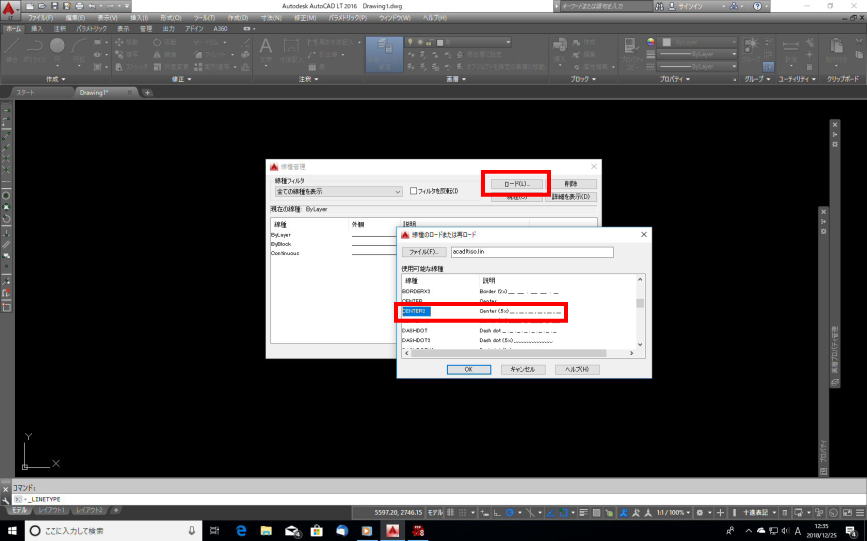Switch to the 出力 ribbon tab
Screen dimensions: 867x541
(x=169, y=28)
